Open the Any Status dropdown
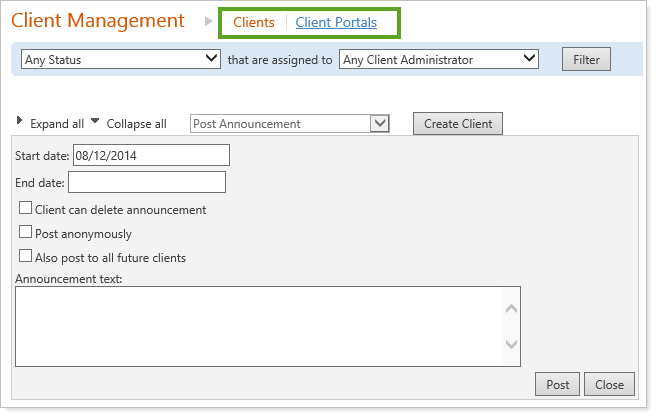This screenshot has height=417, width=656. point(121,59)
